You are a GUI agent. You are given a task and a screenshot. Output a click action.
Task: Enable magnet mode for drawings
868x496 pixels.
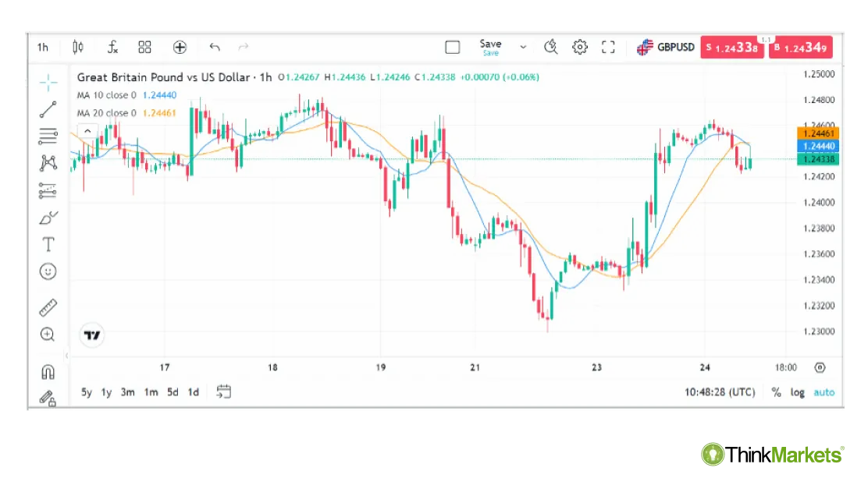[x=48, y=371]
